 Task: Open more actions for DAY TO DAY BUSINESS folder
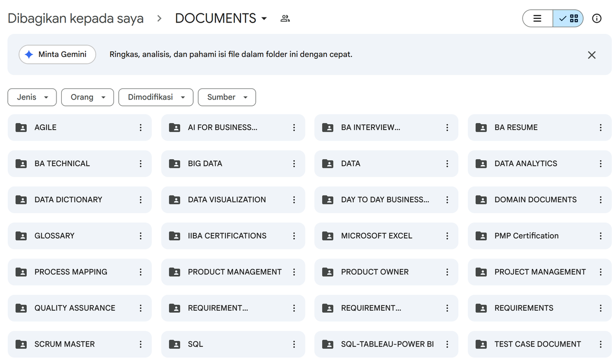coord(447,200)
